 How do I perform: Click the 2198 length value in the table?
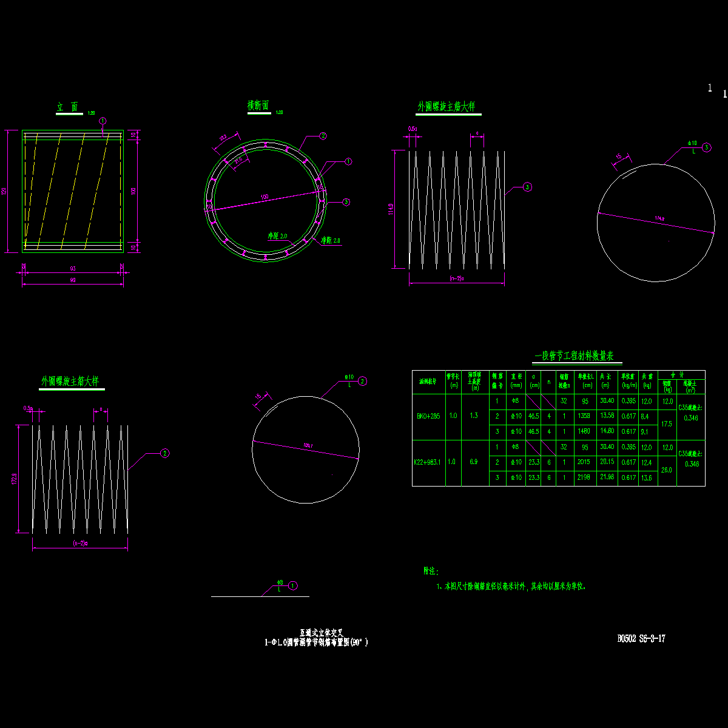click(584, 478)
